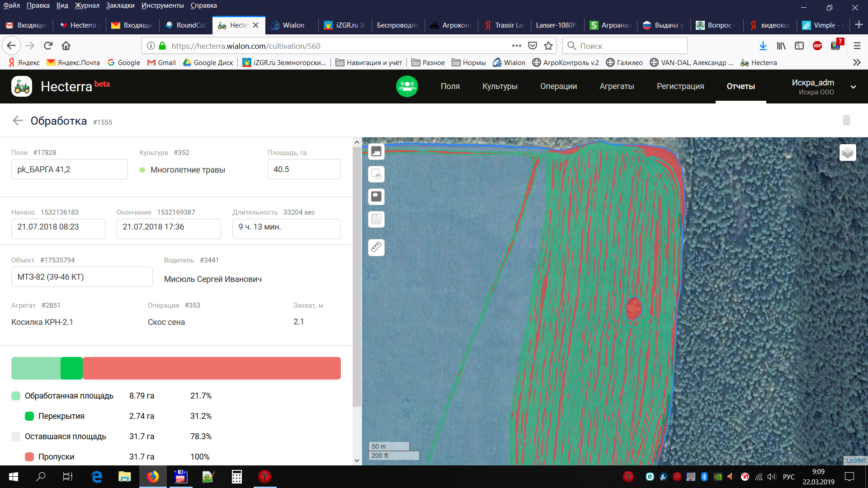868x488 pixels.
Task: Go back using arrow beside Обработка
Action: point(18,121)
